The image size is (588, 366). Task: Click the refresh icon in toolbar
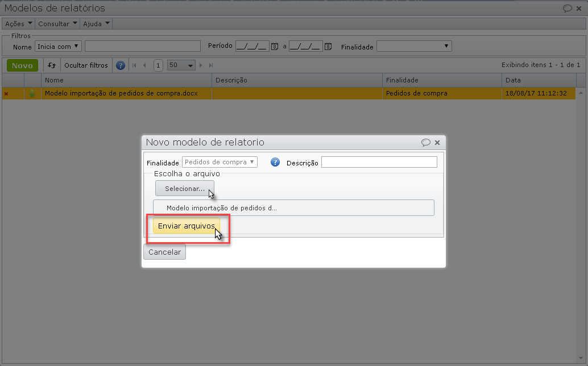point(52,65)
